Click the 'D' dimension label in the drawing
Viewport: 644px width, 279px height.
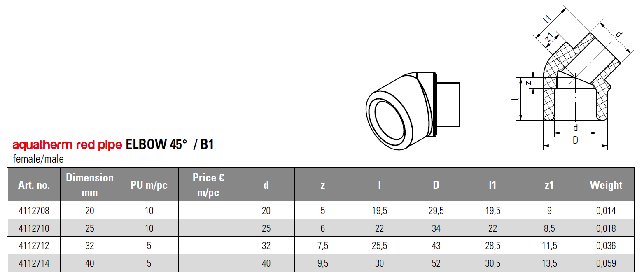click(x=575, y=140)
